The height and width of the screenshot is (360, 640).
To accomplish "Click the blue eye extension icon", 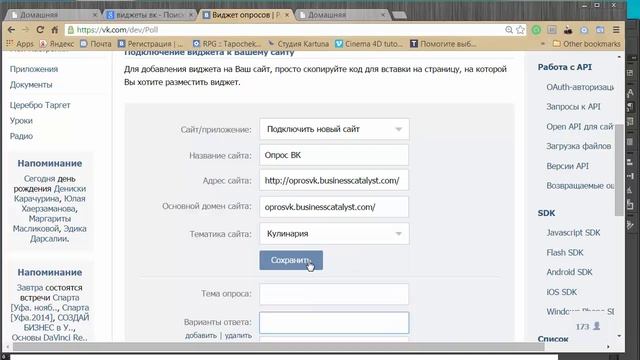I will pos(584,30).
